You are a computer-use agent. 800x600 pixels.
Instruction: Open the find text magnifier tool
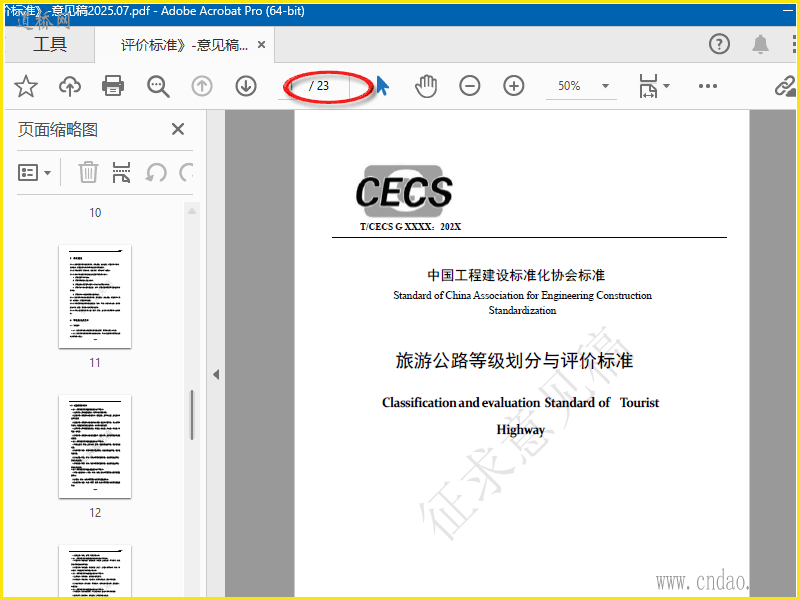[x=158, y=86]
